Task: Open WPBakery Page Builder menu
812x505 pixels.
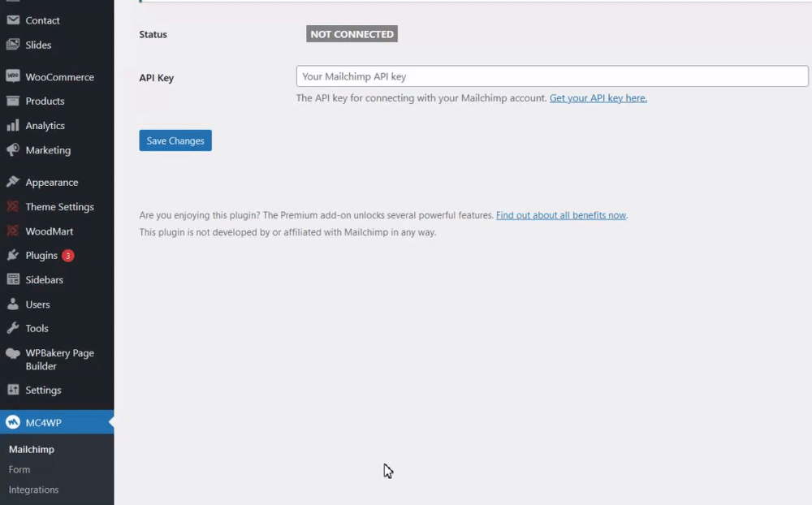Action: coord(59,360)
